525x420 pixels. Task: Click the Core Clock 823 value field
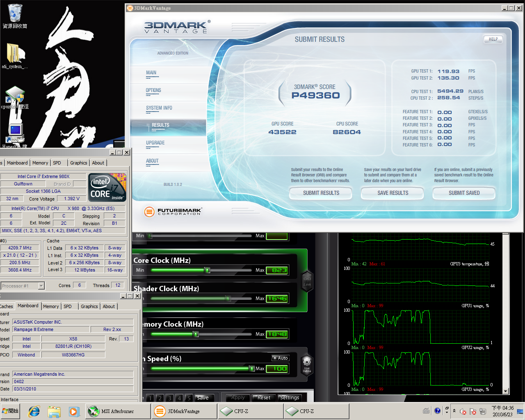[277, 270]
